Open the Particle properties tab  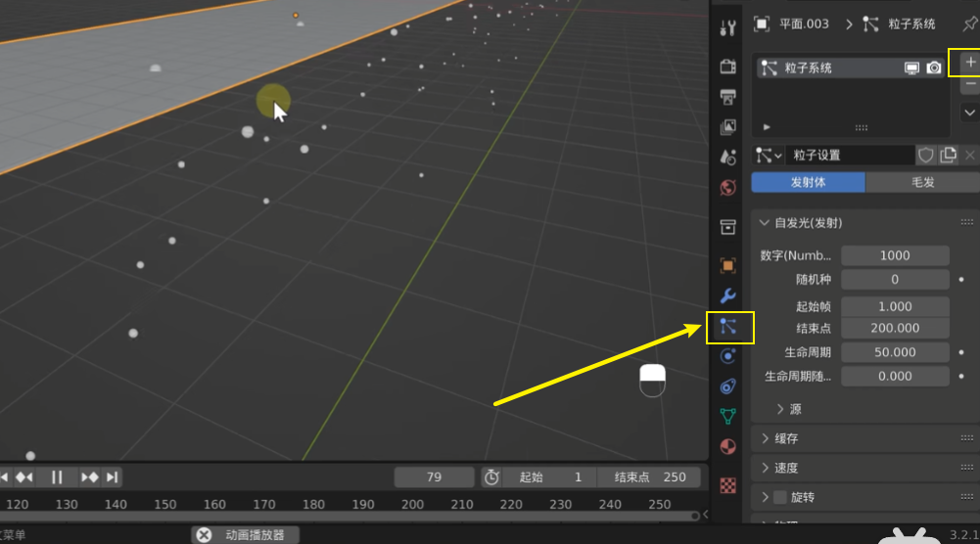click(728, 327)
